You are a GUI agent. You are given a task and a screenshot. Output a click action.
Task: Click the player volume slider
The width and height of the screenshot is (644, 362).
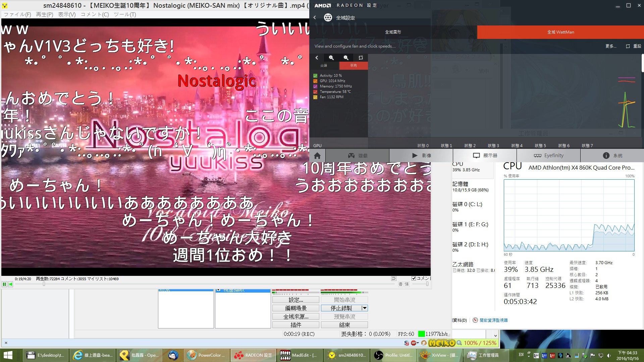421,284
